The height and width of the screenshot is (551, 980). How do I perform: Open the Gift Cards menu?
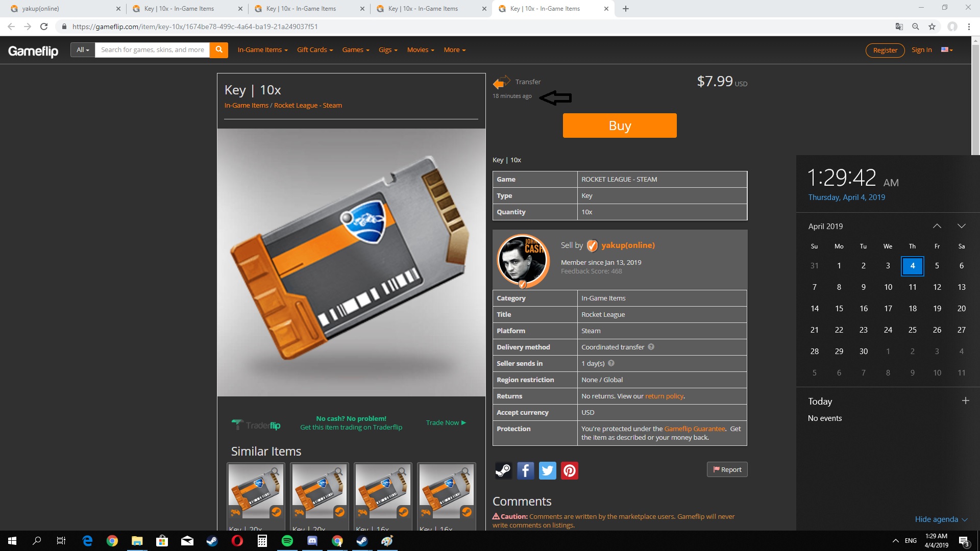(314, 49)
